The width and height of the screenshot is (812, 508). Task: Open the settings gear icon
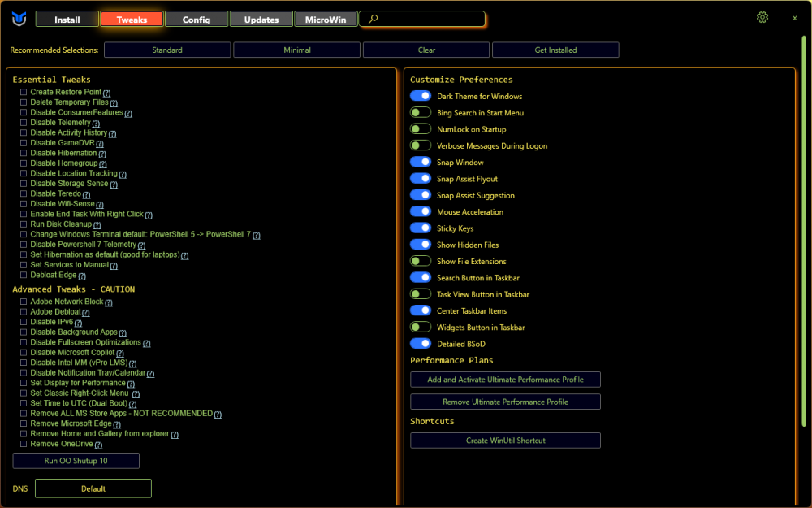(762, 17)
